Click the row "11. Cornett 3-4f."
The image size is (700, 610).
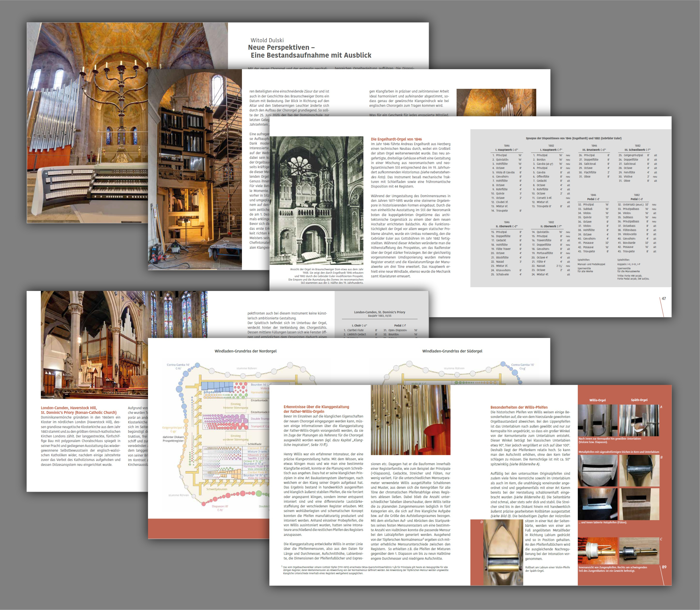[x=551, y=198]
